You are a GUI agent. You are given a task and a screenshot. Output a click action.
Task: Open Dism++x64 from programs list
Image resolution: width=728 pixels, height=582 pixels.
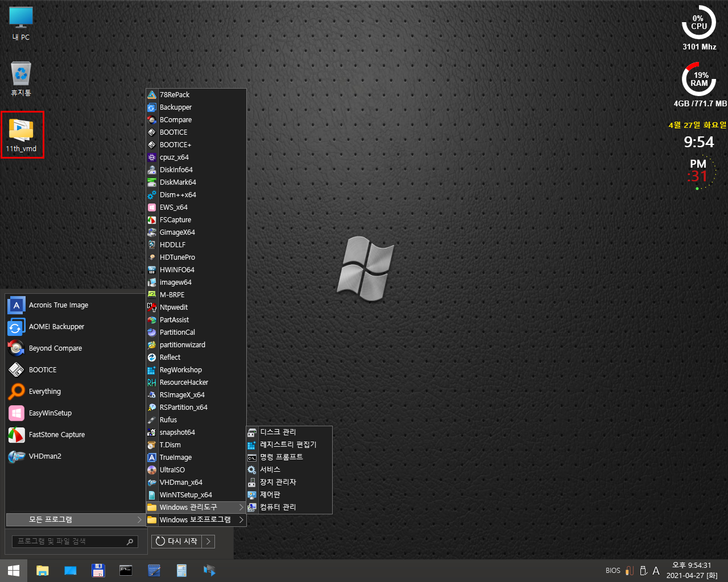(x=196, y=195)
